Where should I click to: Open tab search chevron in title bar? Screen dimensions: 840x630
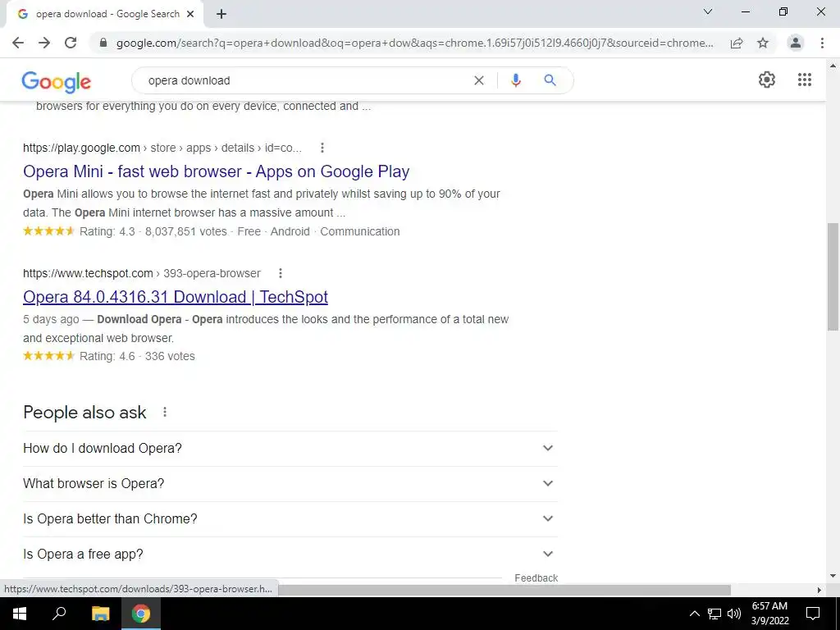pyautogui.click(x=708, y=11)
